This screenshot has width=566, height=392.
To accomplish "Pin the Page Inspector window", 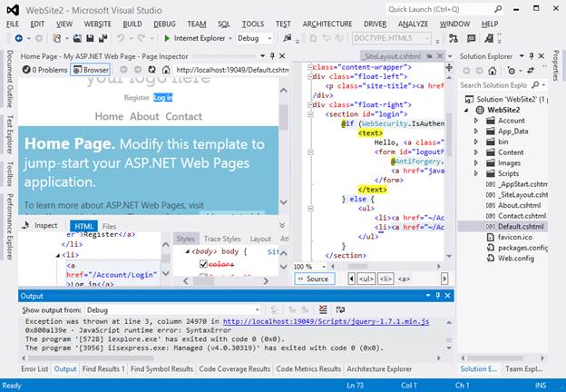I will [x=272, y=56].
